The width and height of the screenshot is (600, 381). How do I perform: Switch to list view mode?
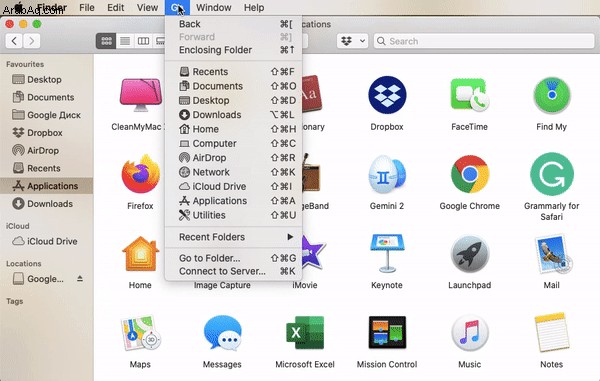click(125, 41)
